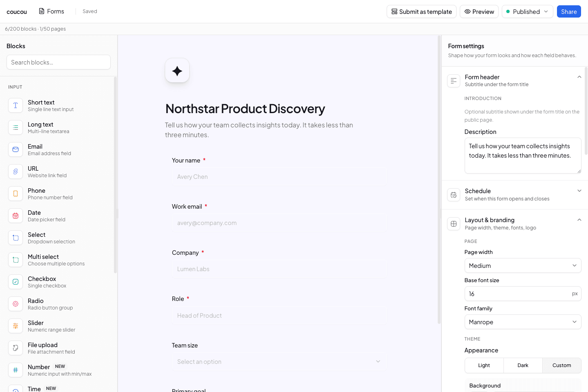
Task: Select the Dark appearance option
Action: pyautogui.click(x=523, y=365)
